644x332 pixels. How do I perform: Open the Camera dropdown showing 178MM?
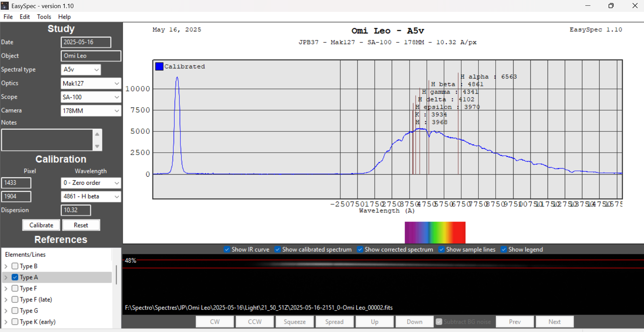[117, 111]
